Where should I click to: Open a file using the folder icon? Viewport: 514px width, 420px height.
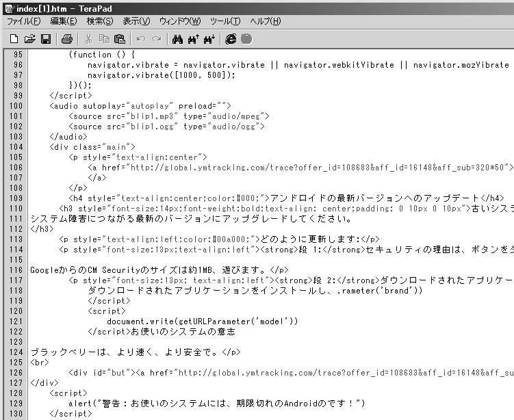pyautogui.click(x=30, y=39)
